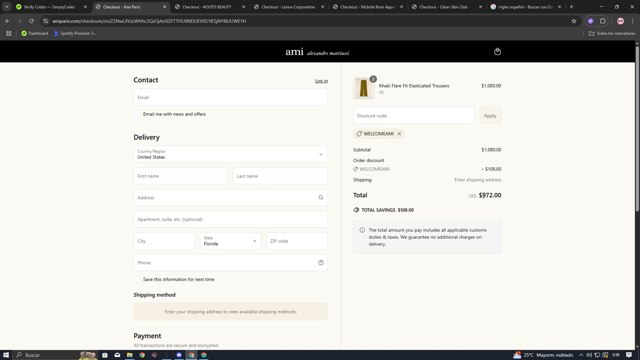Bookmark this page with the star icon
This screenshot has width=640, height=360.
[x=573, y=21]
